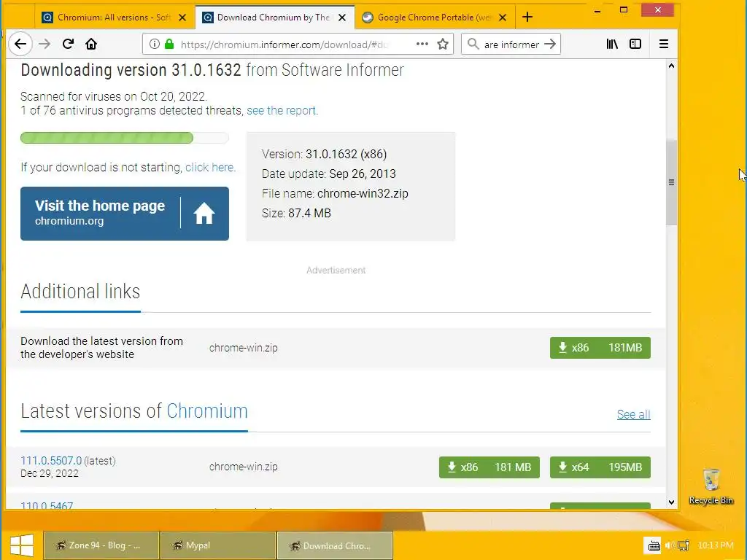This screenshot has width=747, height=560.
Task: Submit search with the arrow button
Action: coord(550,44)
